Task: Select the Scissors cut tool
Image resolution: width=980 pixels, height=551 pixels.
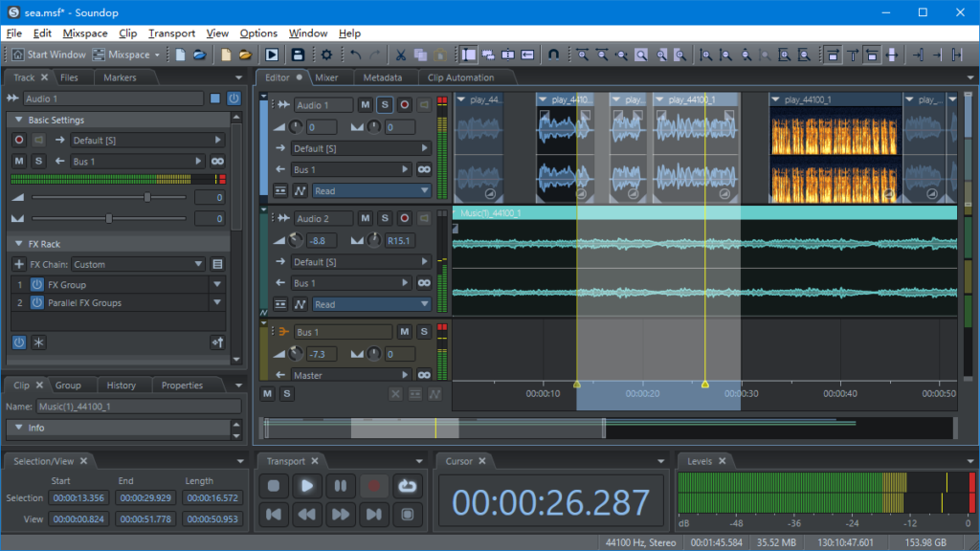Action: click(x=401, y=55)
